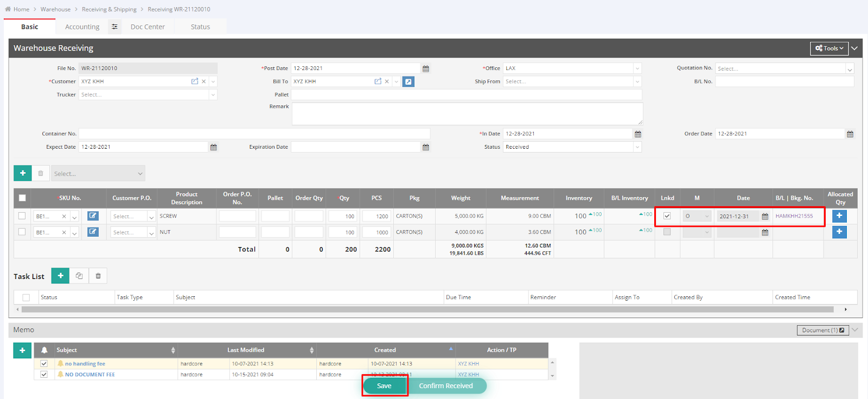Click the blue arrow icon beside Bill To
Viewport: 868px width, 399px height.
[x=409, y=81]
